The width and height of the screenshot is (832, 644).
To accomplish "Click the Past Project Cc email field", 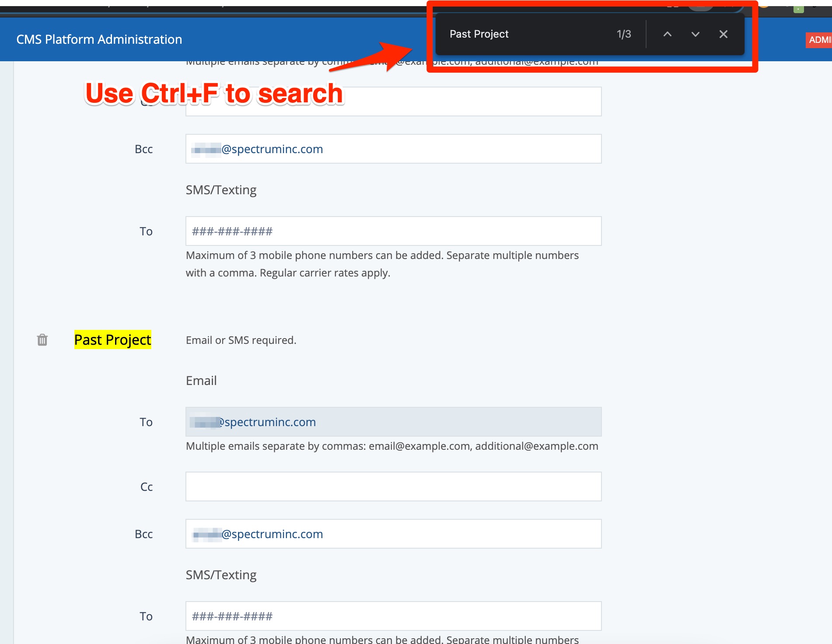I will 393,486.
